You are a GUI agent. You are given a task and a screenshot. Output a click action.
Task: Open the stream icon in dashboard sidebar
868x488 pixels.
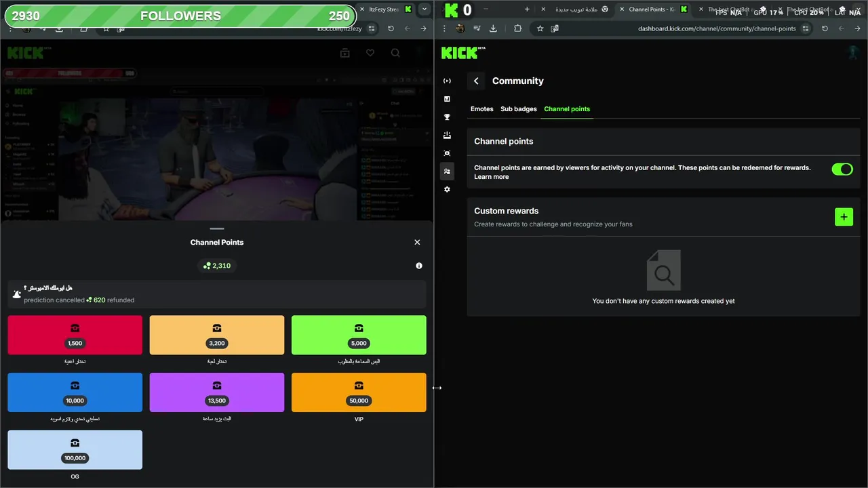click(x=447, y=81)
